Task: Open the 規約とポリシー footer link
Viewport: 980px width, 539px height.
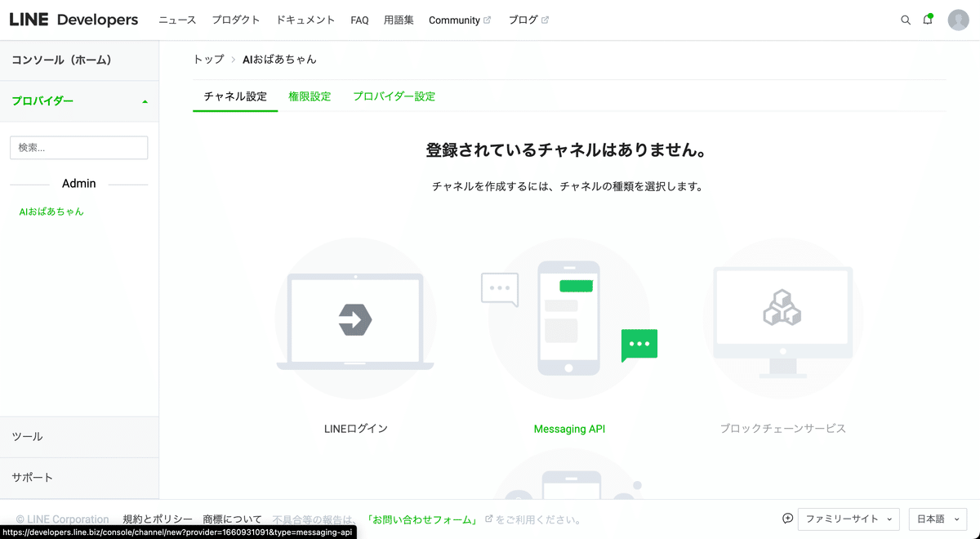Action: pyautogui.click(x=158, y=519)
